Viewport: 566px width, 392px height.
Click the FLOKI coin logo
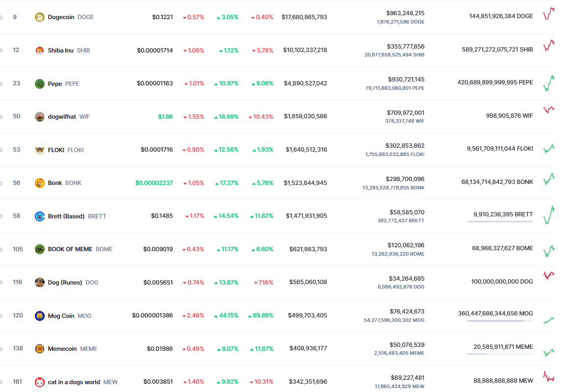39,150
